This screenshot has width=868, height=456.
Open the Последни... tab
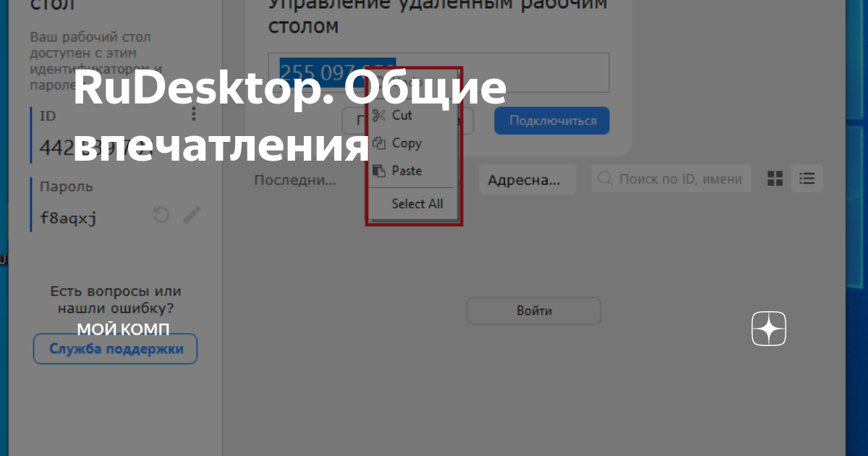(x=294, y=180)
